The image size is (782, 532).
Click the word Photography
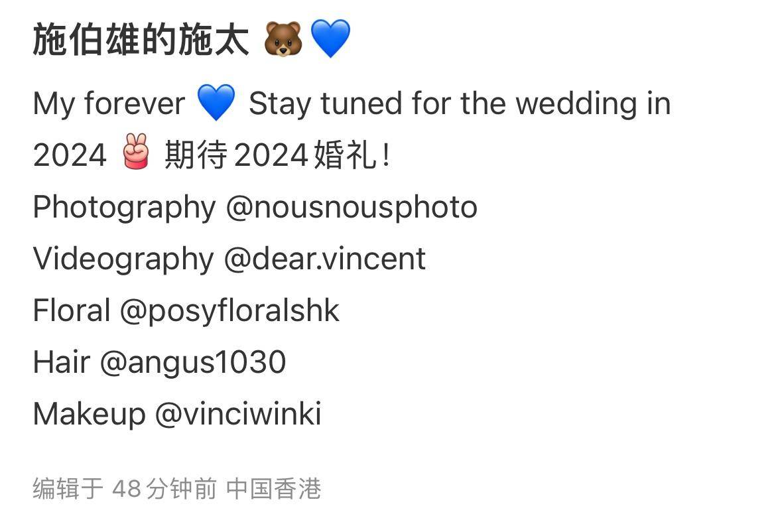(x=124, y=207)
